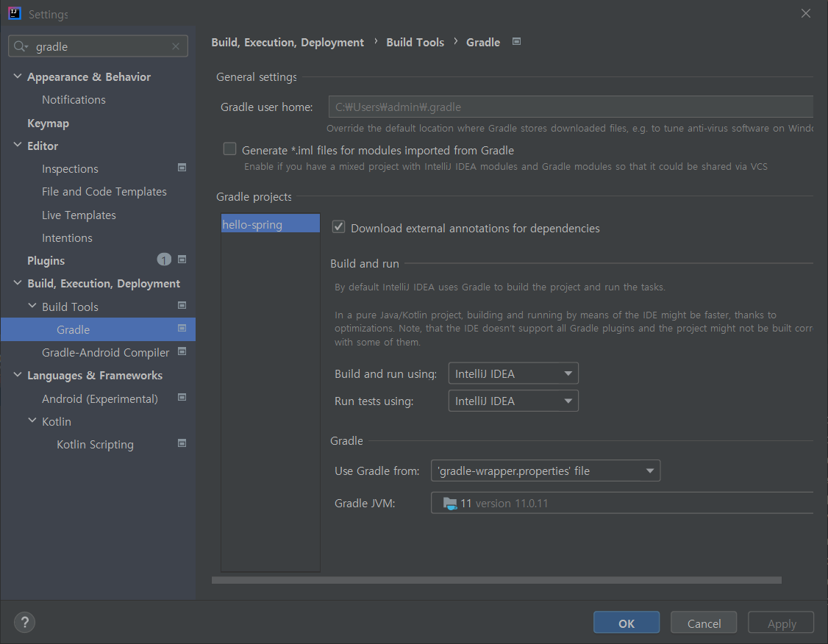Open Plugins settings page
Screen dimensions: 828x644
(x=46, y=261)
